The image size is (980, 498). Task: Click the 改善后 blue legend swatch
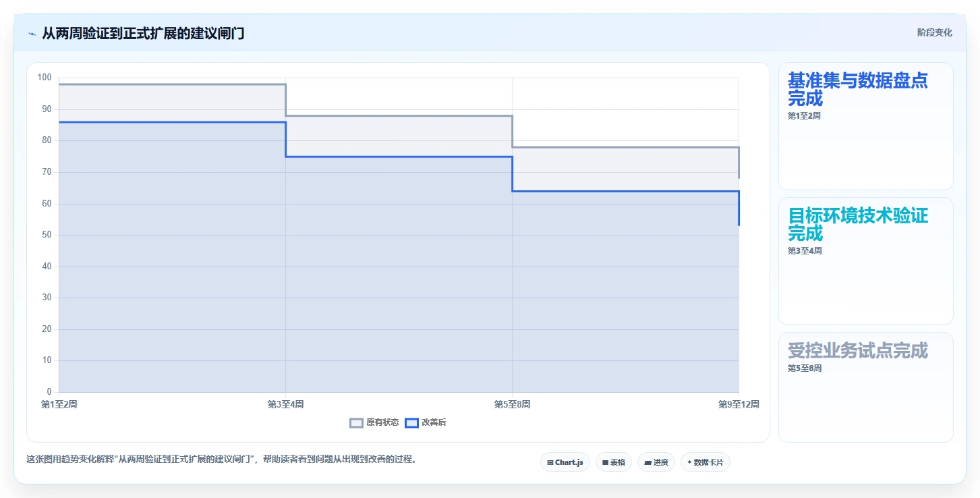tap(411, 423)
